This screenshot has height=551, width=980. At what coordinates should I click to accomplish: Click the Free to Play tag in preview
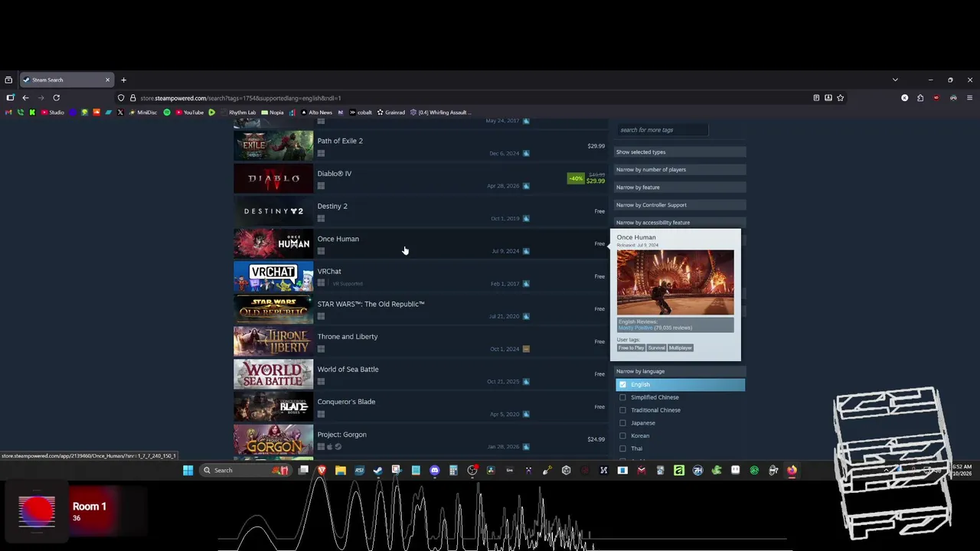[632, 348]
